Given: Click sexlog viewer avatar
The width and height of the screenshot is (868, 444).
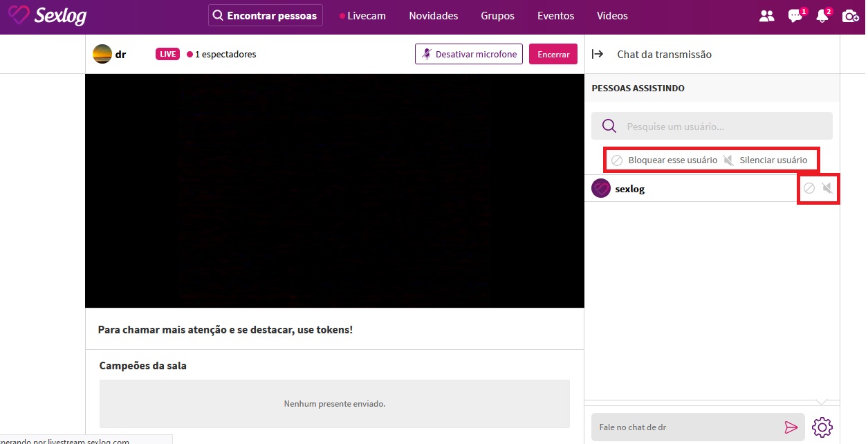Looking at the screenshot, I should click(x=601, y=188).
